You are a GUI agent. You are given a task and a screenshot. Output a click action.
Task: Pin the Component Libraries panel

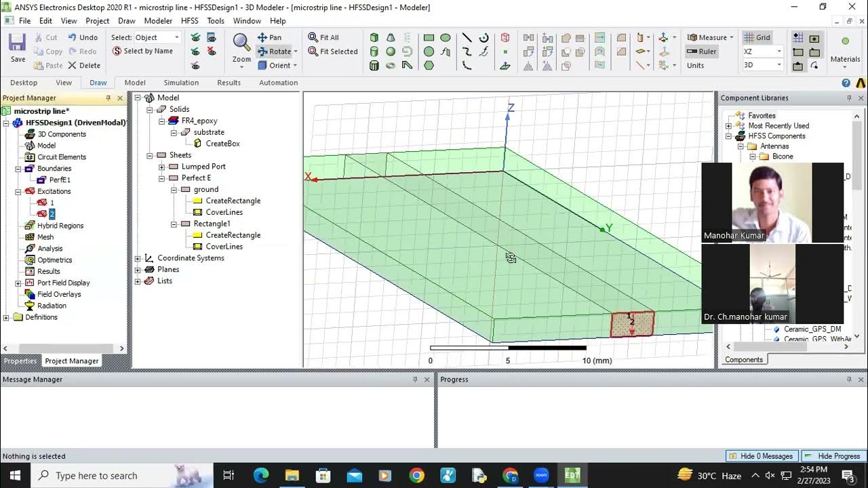click(849, 98)
